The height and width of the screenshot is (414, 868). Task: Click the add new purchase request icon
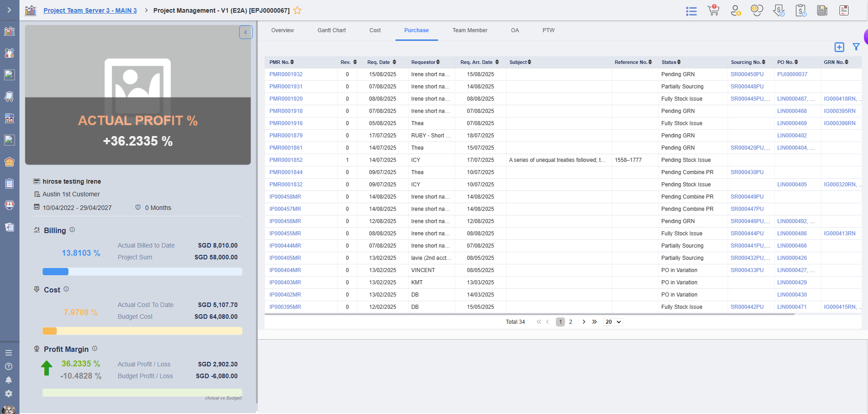pos(839,47)
